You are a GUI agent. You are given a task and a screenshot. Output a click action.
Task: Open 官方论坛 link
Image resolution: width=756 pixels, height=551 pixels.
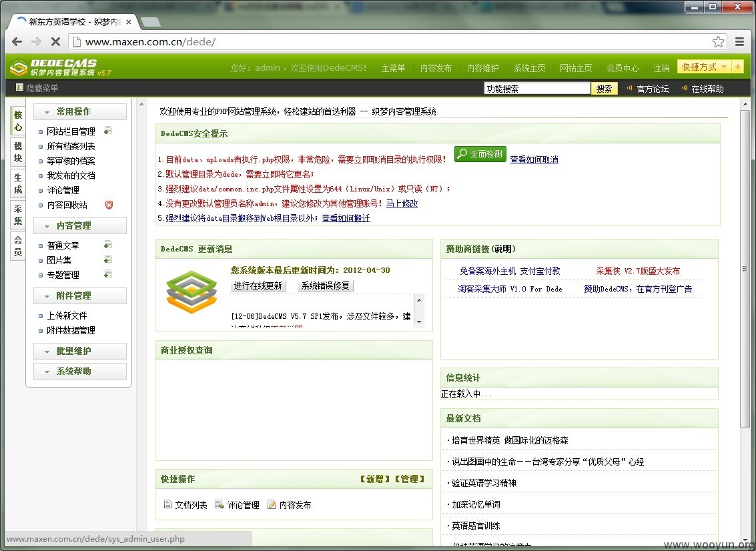click(x=653, y=89)
